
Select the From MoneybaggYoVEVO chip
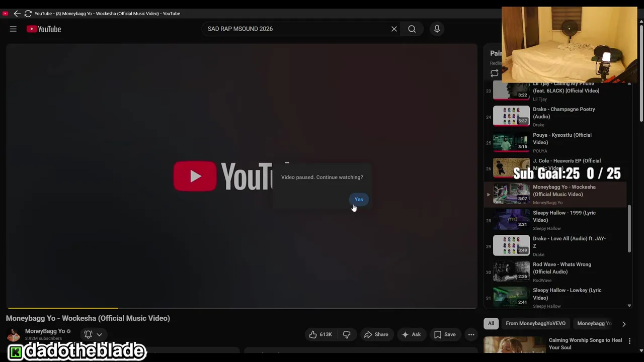[x=535, y=324]
